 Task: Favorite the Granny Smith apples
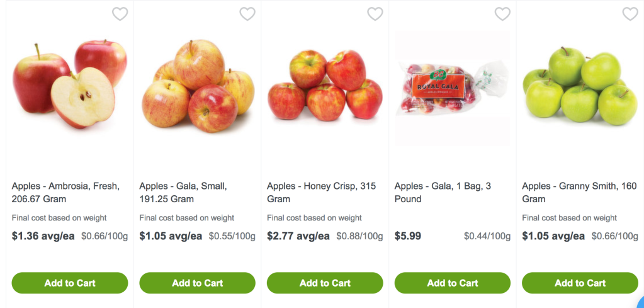click(630, 14)
